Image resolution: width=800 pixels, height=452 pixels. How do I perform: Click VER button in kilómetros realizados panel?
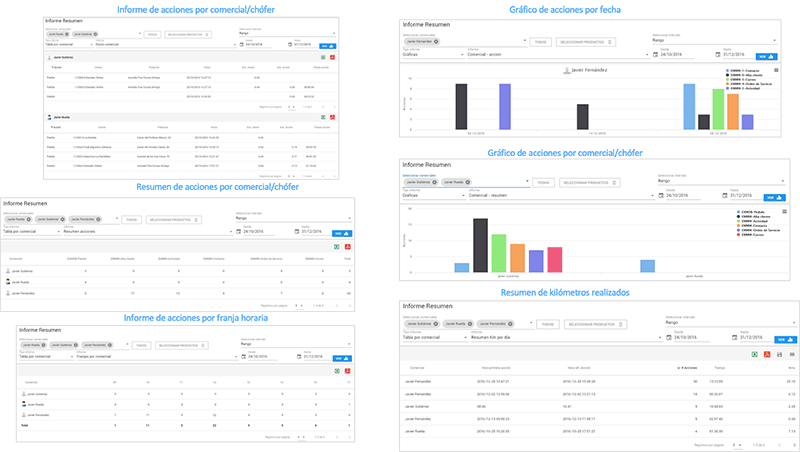(785, 339)
